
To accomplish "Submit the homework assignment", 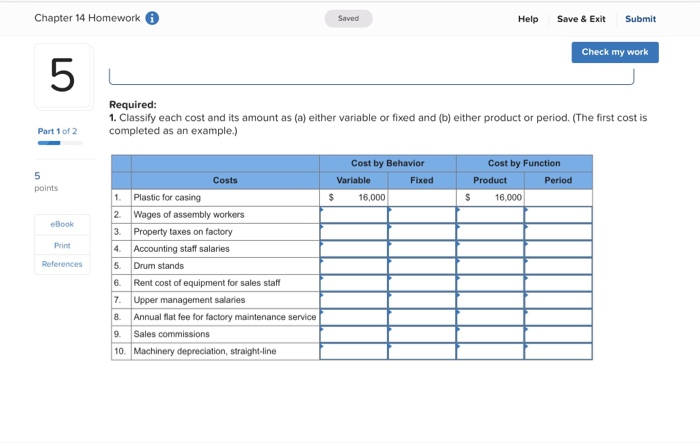I will pyautogui.click(x=640, y=19).
